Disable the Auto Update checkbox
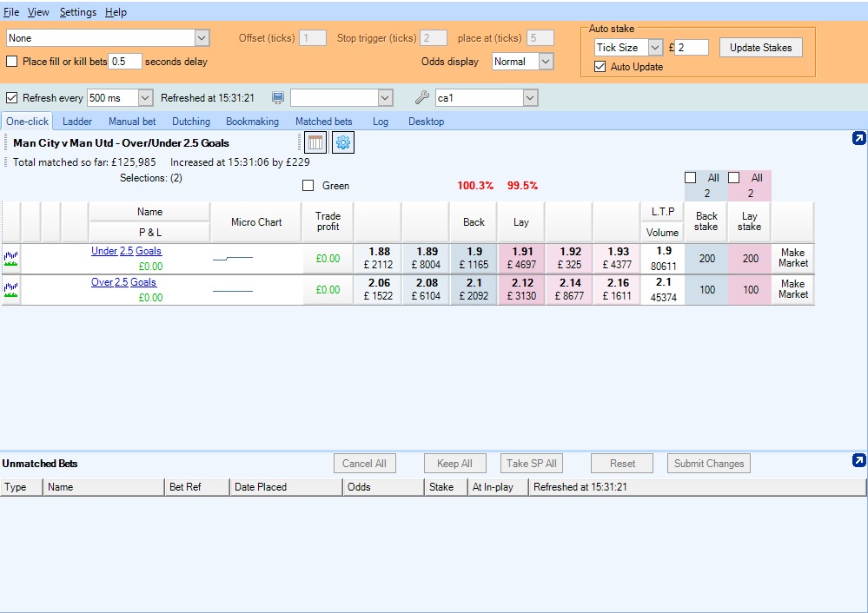Image resolution: width=868 pixels, height=613 pixels. tap(600, 66)
